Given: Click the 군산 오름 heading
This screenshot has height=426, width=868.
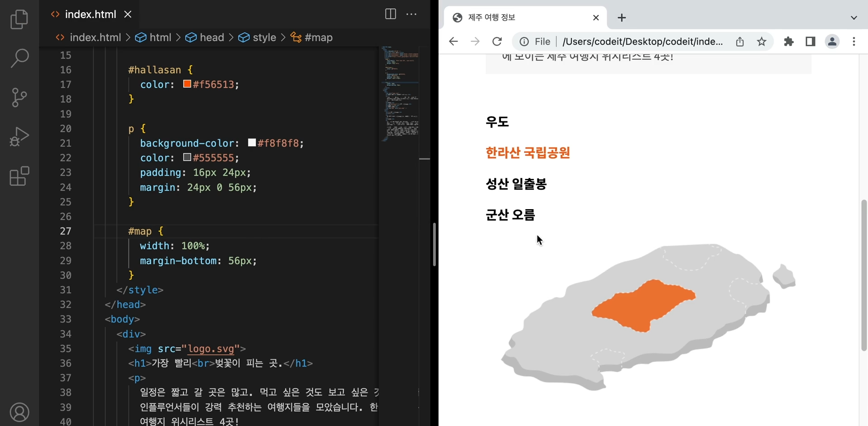Looking at the screenshot, I should pyautogui.click(x=510, y=215).
